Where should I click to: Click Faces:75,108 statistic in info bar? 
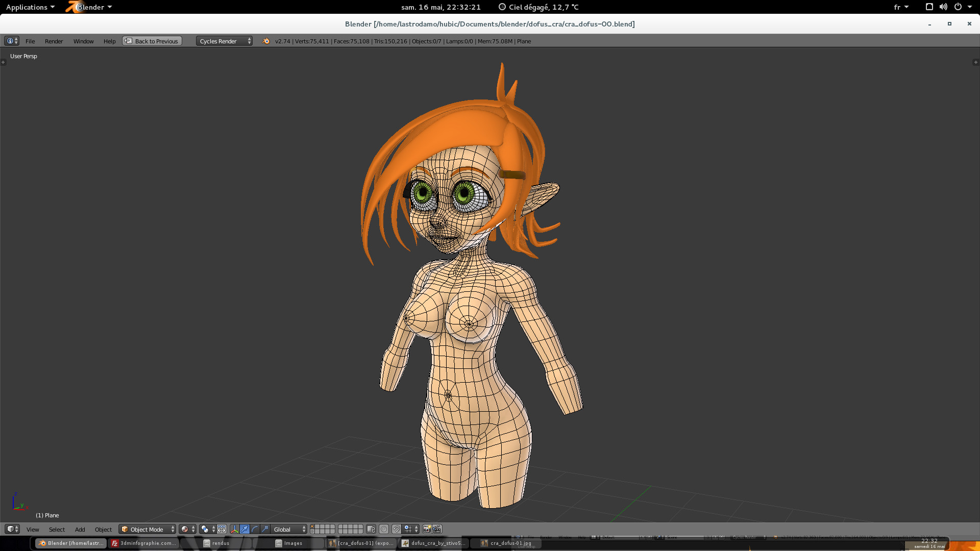coord(351,41)
